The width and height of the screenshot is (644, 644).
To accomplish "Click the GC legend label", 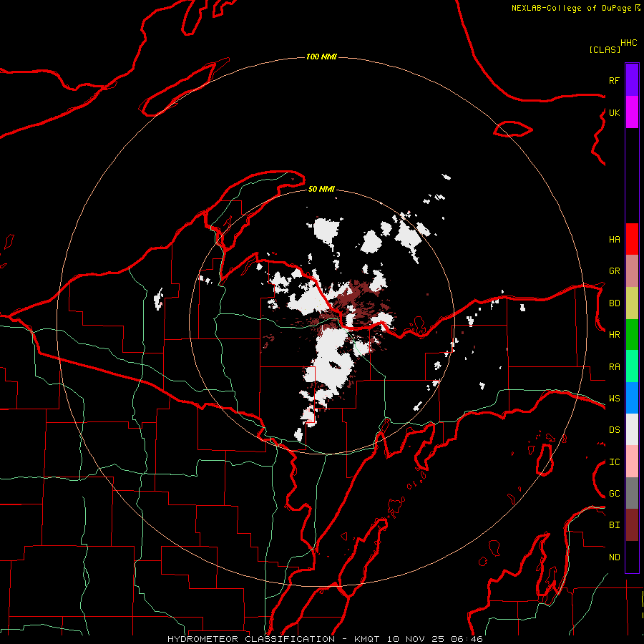I will point(614,494).
